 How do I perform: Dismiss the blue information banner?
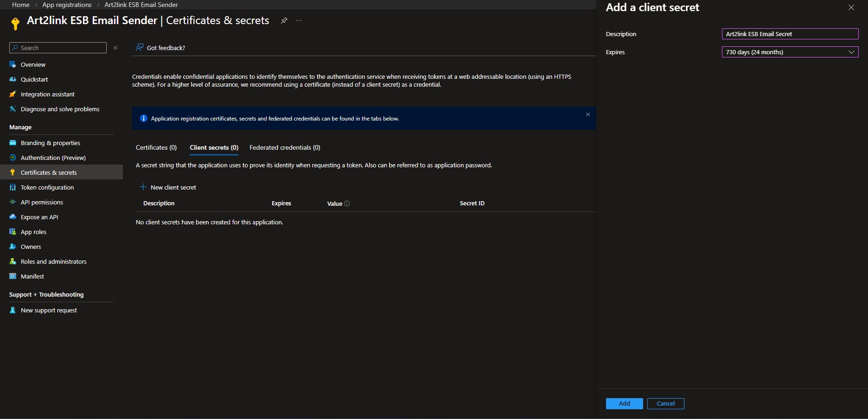[588, 114]
